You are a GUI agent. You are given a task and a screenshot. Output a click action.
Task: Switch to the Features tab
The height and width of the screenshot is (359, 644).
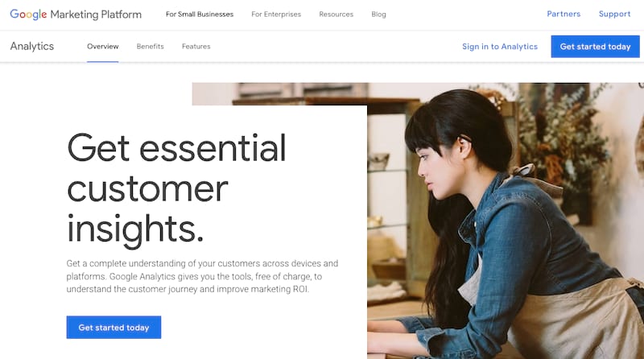click(x=196, y=47)
